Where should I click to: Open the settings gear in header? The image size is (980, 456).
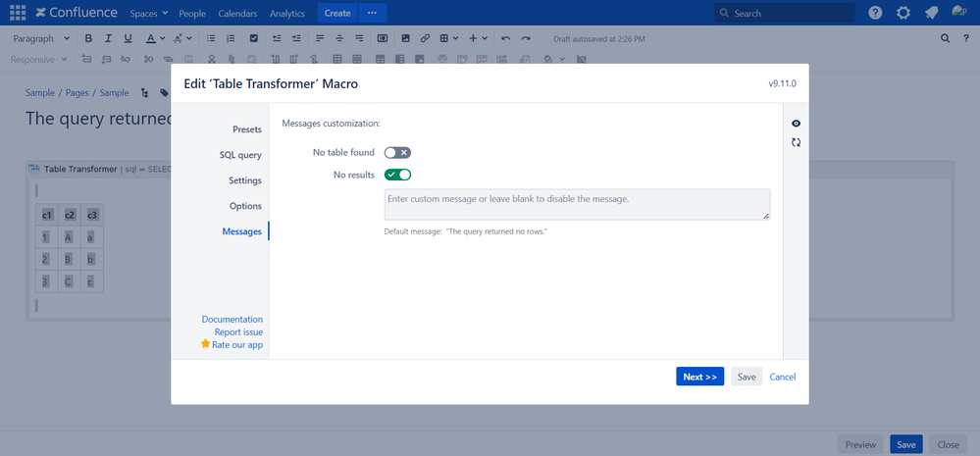pyautogui.click(x=903, y=13)
